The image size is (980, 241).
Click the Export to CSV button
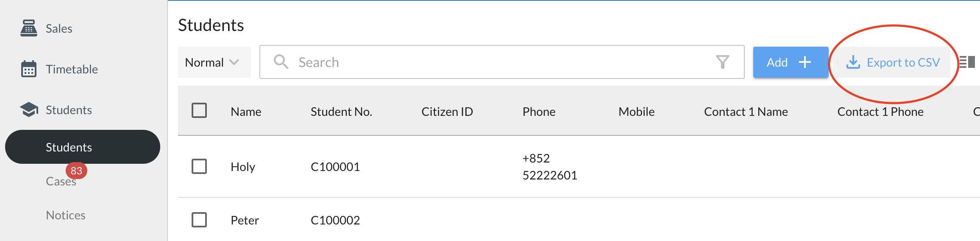(x=894, y=62)
